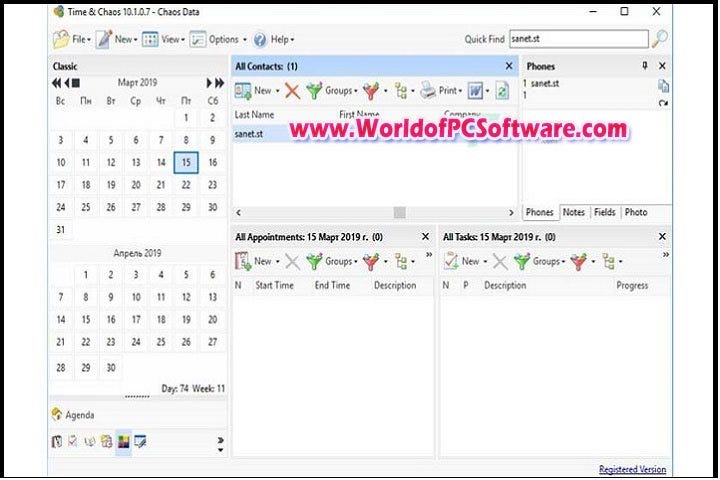Expand the contacts Print dropdown
720x480 pixels.
pos(460,91)
